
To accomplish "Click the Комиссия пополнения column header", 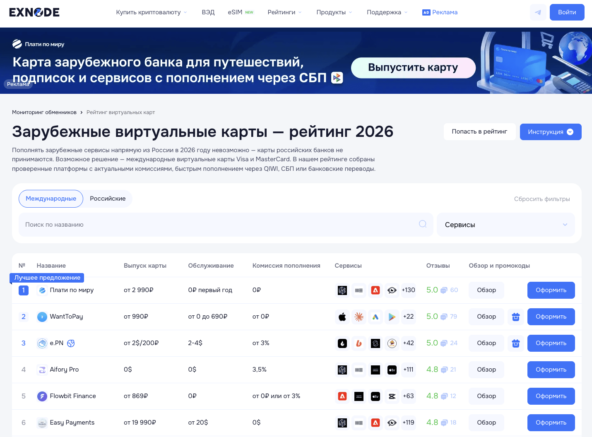I will pos(286,266).
